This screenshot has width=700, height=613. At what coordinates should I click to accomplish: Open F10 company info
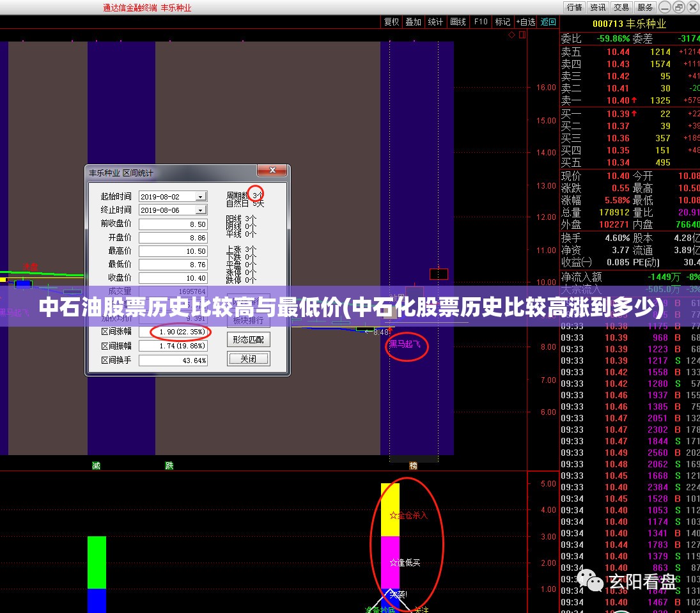[481, 22]
